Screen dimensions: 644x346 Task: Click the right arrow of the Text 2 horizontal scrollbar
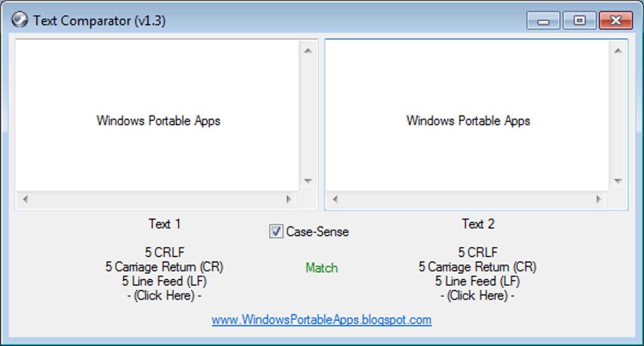pos(598,200)
